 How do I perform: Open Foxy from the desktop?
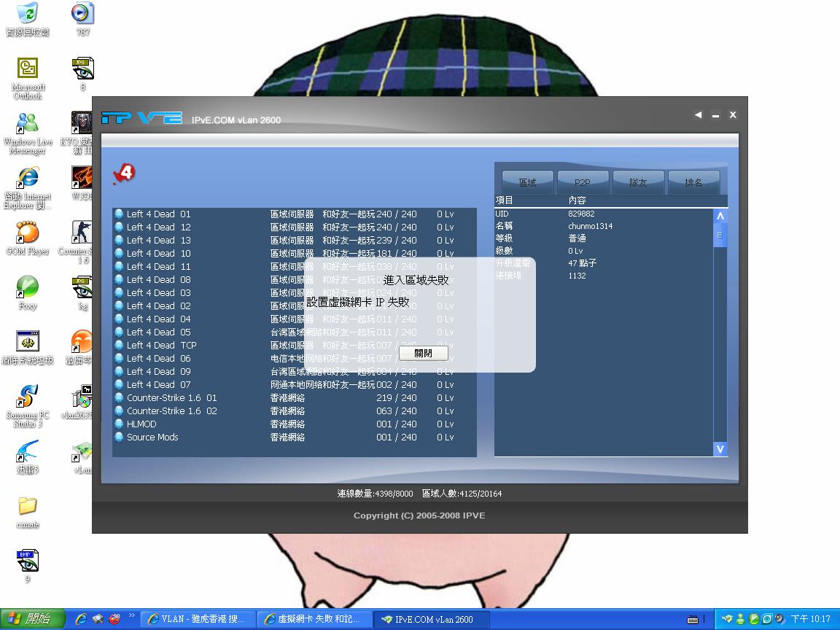pos(27,288)
